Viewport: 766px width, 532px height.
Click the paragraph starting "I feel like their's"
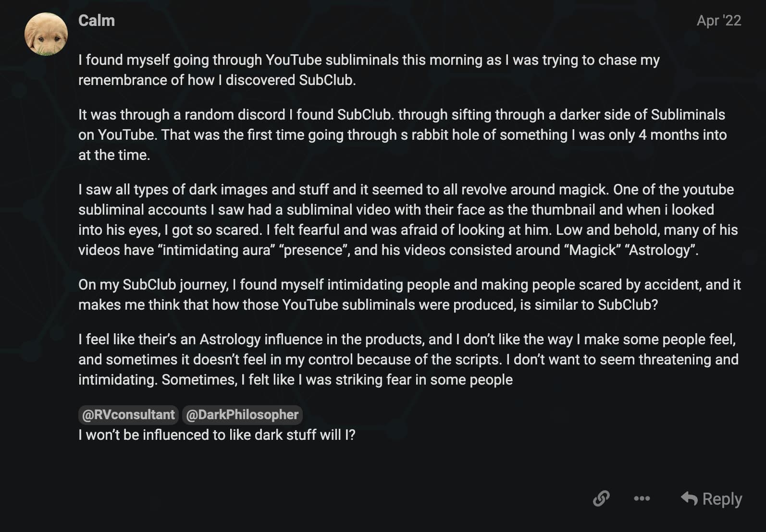(x=408, y=359)
